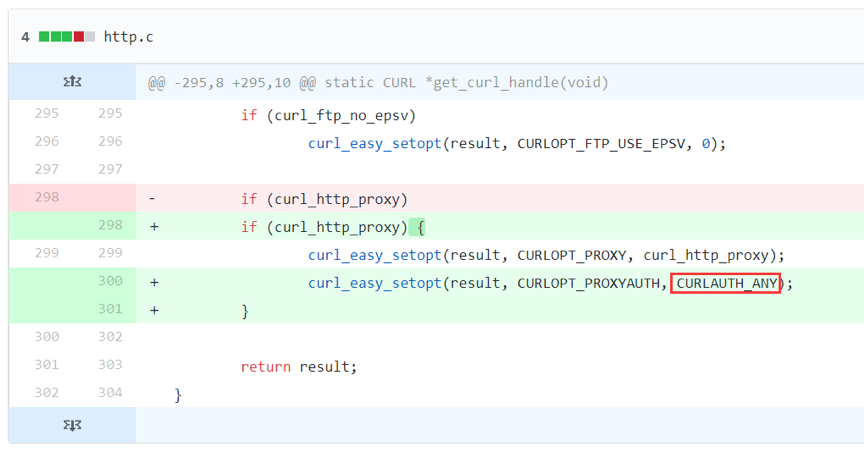Click the diffstat bar beside http.c

67,37
